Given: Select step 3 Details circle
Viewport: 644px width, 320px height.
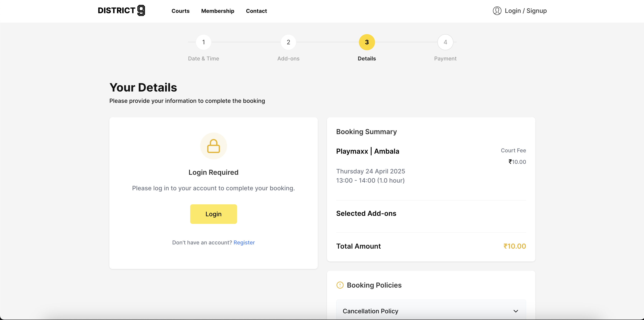Looking at the screenshot, I should pyautogui.click(x=367, y=42).
